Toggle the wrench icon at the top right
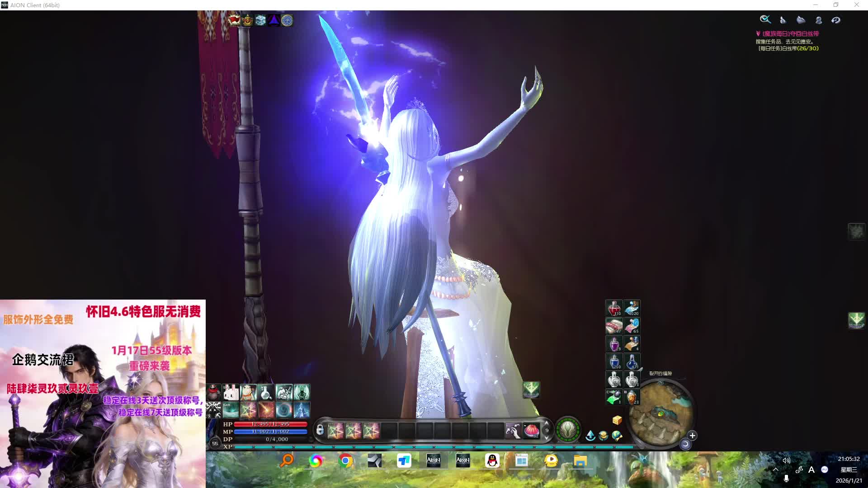Screen dimensions: 868x488 (x=765, y=19)
